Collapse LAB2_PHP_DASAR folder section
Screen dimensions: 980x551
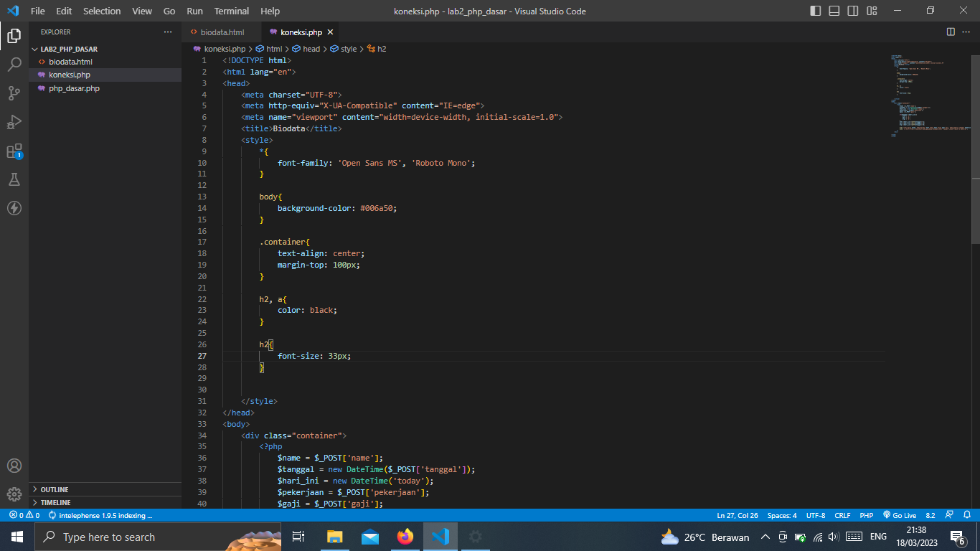point(105,49)
